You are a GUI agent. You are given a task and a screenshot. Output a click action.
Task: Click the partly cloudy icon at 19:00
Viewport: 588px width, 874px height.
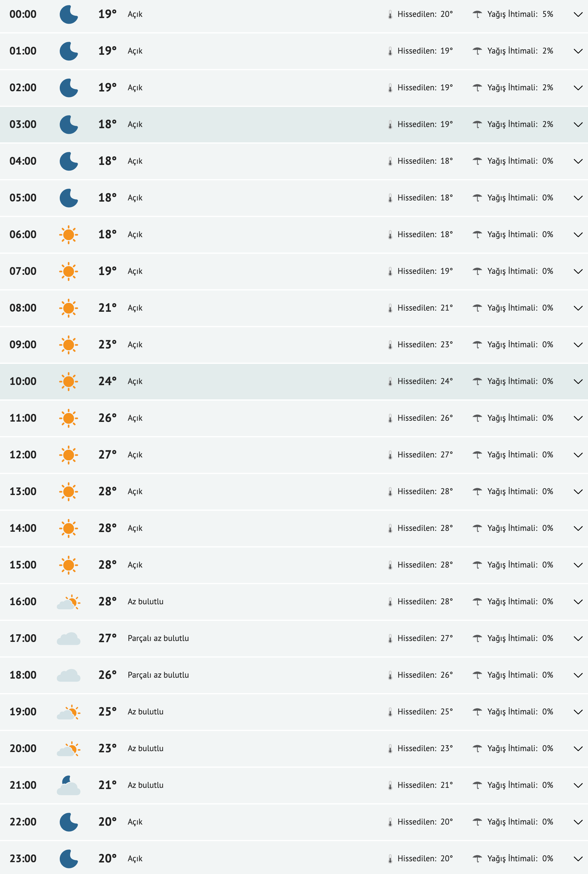point(69,712)
